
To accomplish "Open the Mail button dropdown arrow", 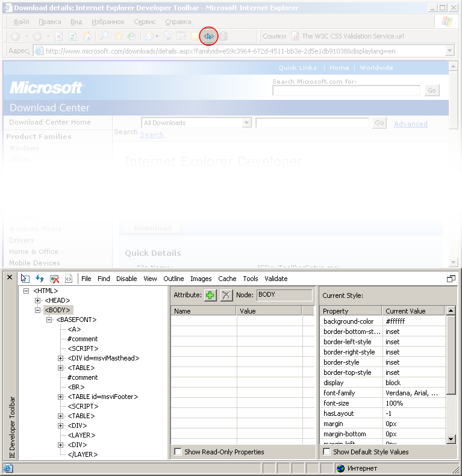I will [157, 37].
